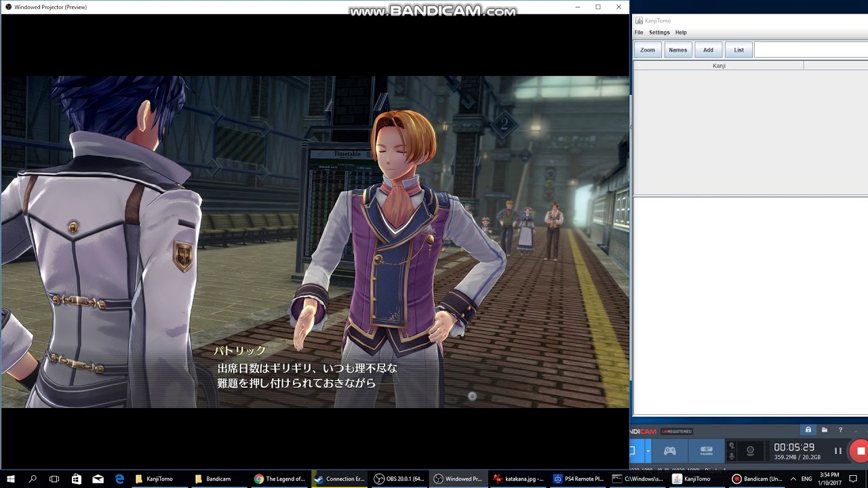Open the KanjiTomo File menu
Screen dimensions: 868x488
point(639,33)
